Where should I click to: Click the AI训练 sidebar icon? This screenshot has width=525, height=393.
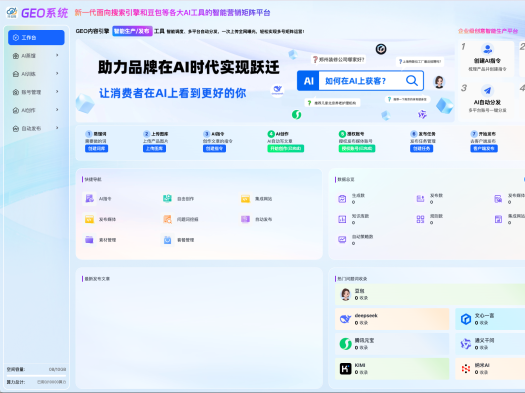[16, 74]
